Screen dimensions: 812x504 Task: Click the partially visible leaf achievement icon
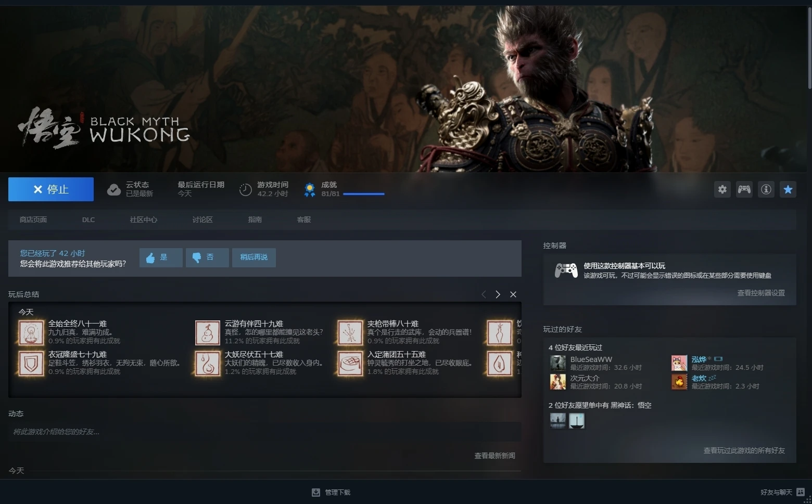[500, 363]
